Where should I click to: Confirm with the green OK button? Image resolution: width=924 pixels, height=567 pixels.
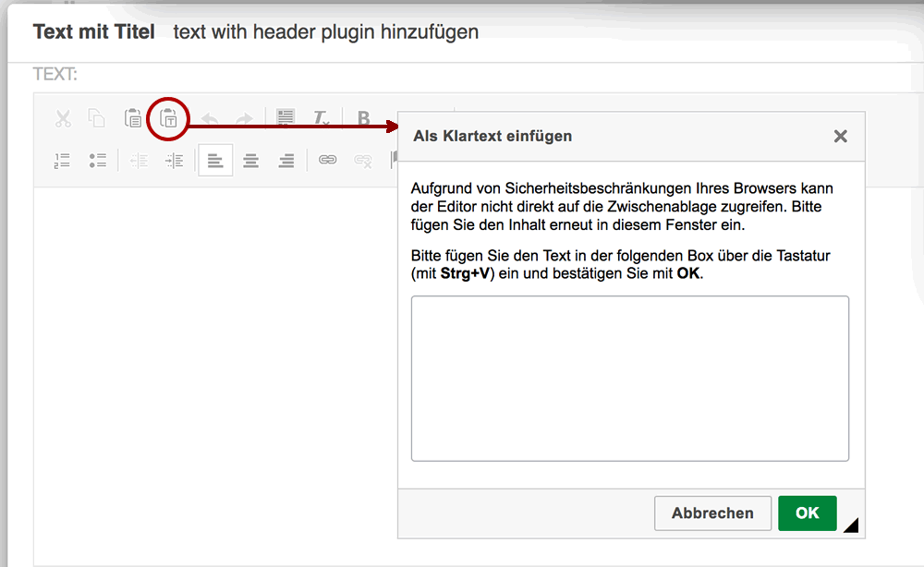807,513
